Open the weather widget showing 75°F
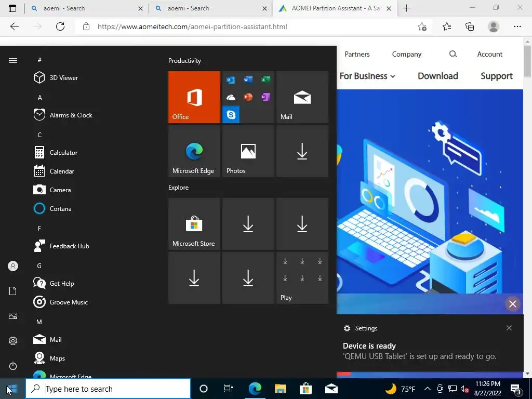This screenshot has width=532, height=399. [x=401, y=389]
